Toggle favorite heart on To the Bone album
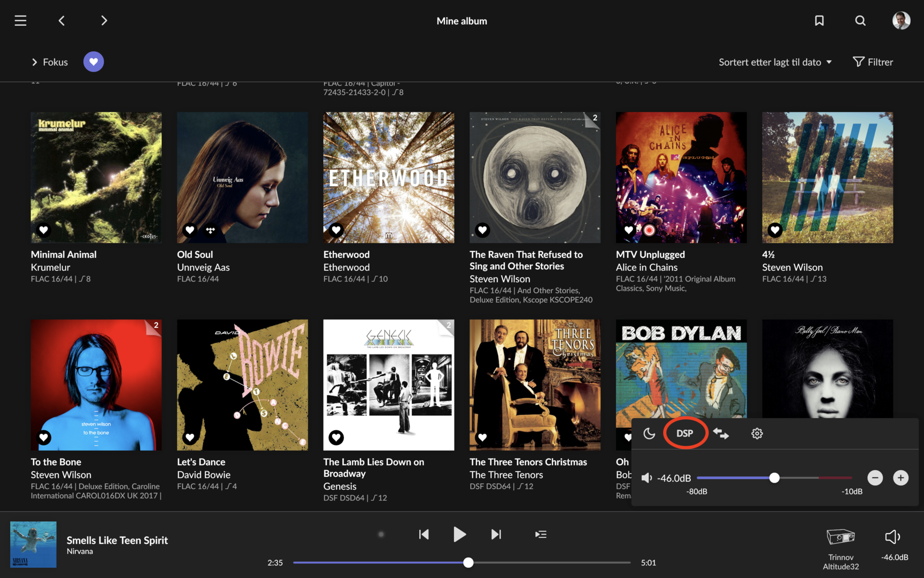This screenshot has width=924, height=578. 44,438
